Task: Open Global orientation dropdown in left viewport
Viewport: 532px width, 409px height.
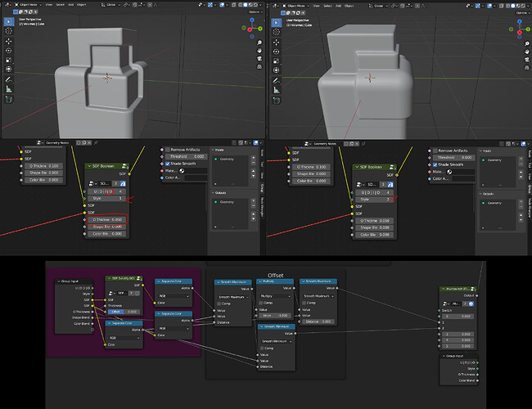Action: [111, 5]
